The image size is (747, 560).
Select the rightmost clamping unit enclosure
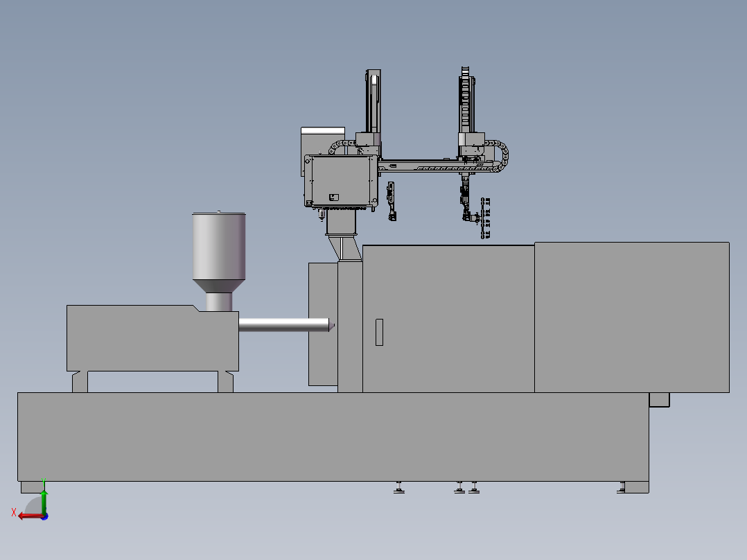(x=632, y=317)
